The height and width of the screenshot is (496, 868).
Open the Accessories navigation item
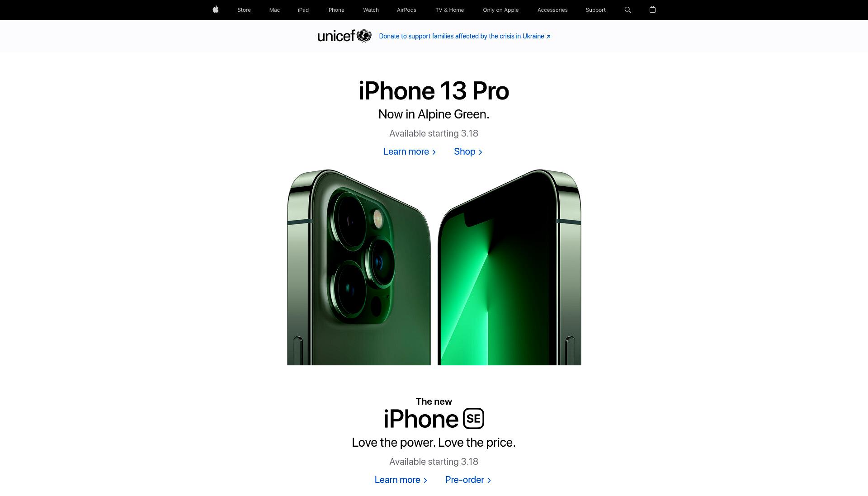(552, 10)
